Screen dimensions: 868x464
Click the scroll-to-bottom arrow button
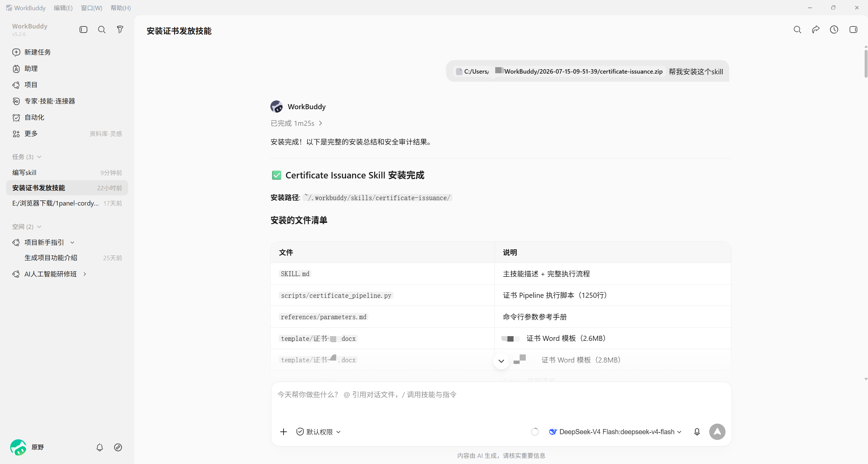[501, 361]
